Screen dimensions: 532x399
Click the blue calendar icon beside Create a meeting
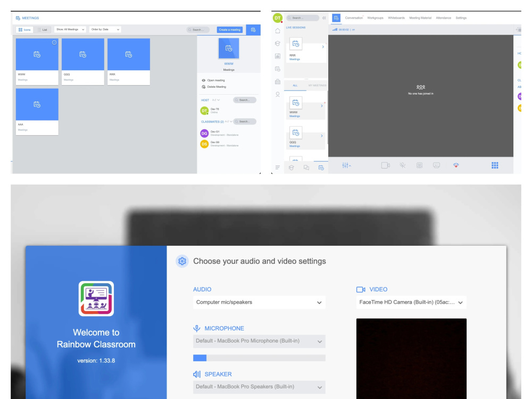click(253, 30)
